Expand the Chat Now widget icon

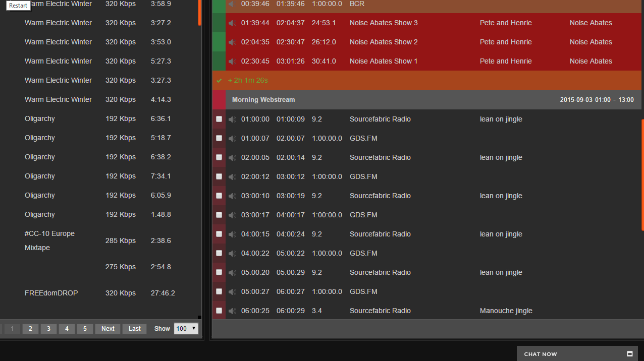630,354
